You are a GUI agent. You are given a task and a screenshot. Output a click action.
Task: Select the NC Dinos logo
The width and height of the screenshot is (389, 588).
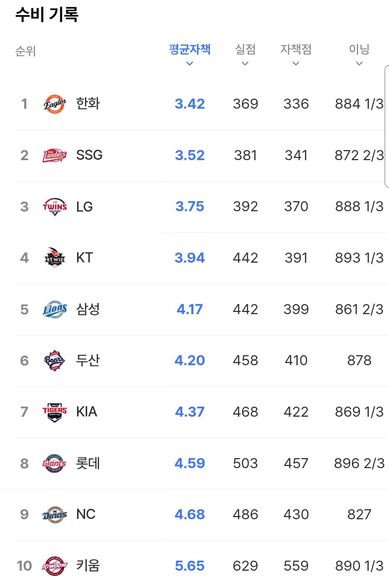55,515
